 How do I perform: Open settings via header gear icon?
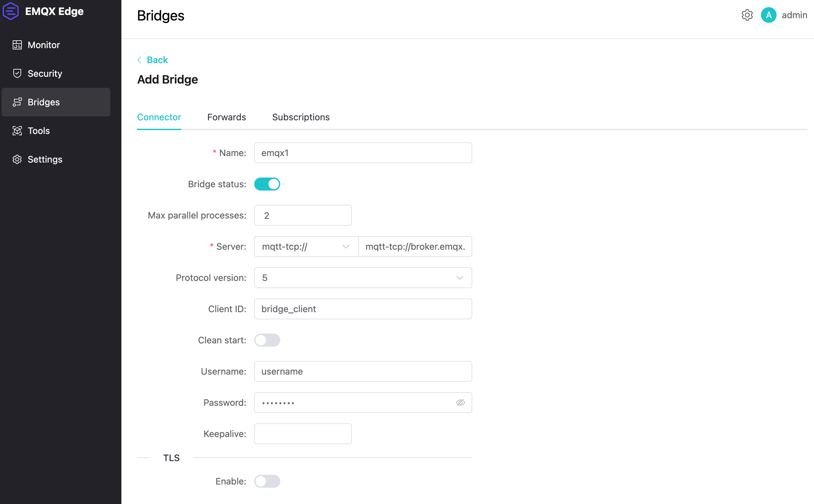click(747, 15)
